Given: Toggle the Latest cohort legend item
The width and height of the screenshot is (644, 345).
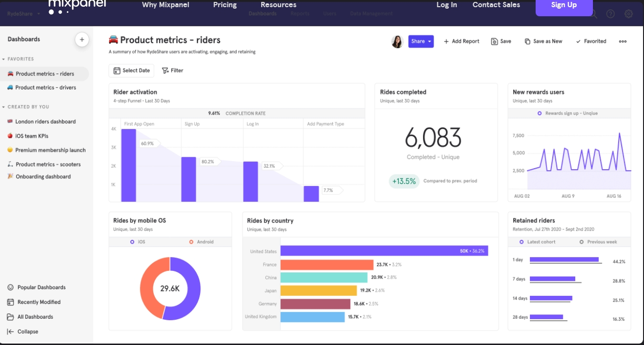Looking at the screenshot, I should [538, 242].
